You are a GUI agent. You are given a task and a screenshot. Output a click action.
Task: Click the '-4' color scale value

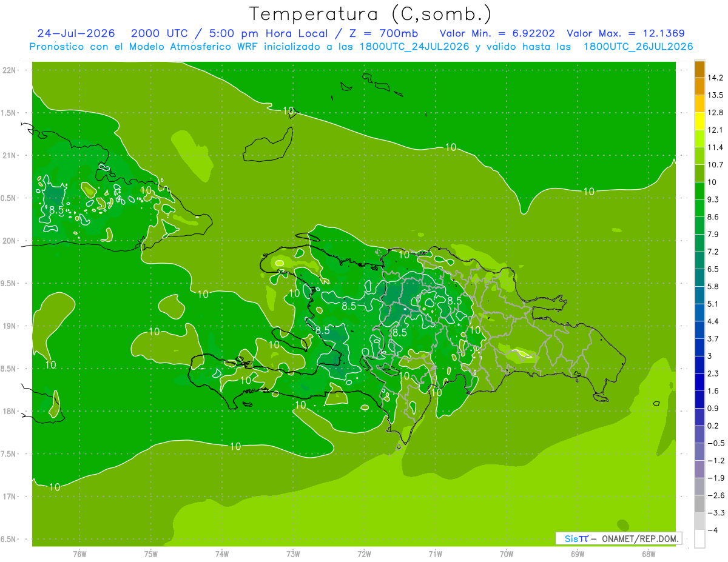coord(713,530)
